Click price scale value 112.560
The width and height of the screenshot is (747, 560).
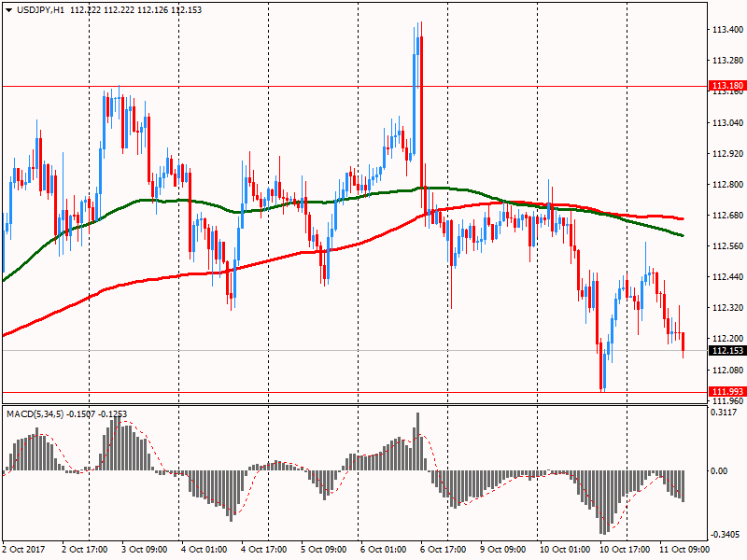click(727, 246)
